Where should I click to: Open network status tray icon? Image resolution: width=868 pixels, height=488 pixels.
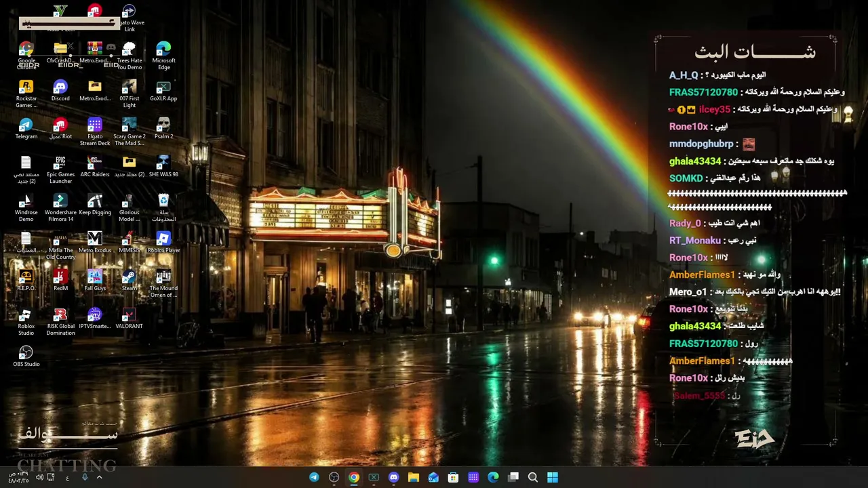click(51, 477)
